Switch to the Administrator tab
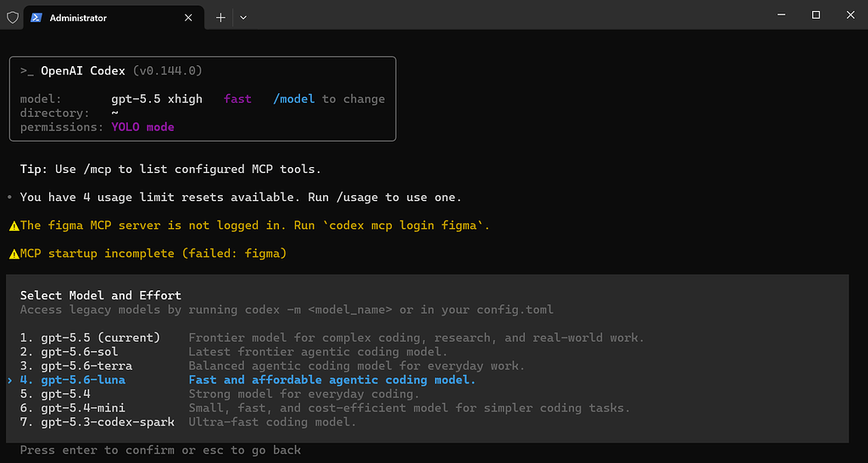868x463 pixels. [113, 18]
